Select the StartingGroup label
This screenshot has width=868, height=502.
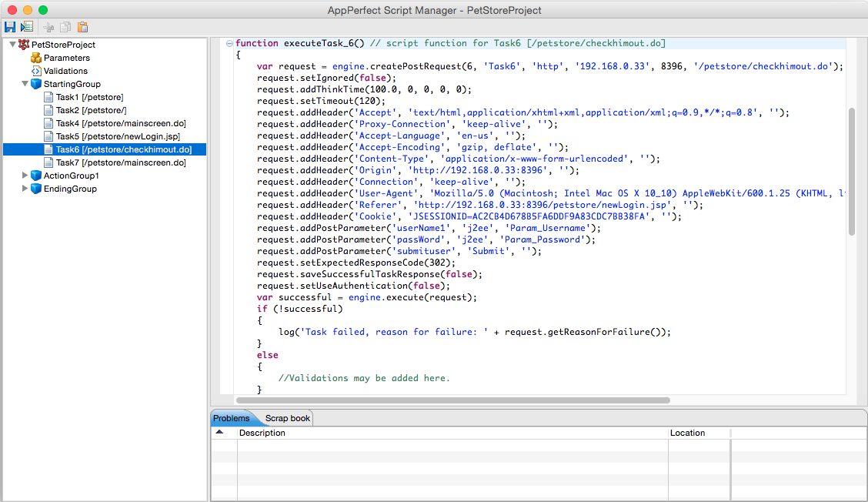pos(72,84)
